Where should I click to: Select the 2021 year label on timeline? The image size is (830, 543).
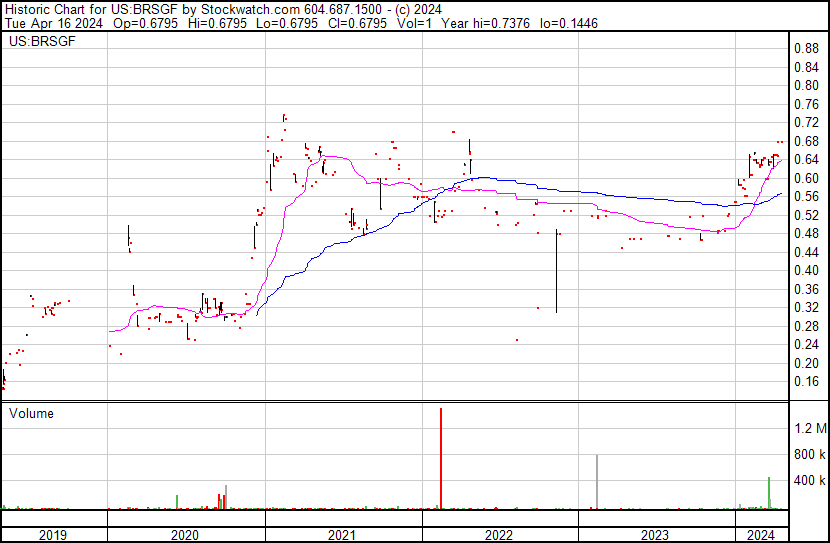343,535
